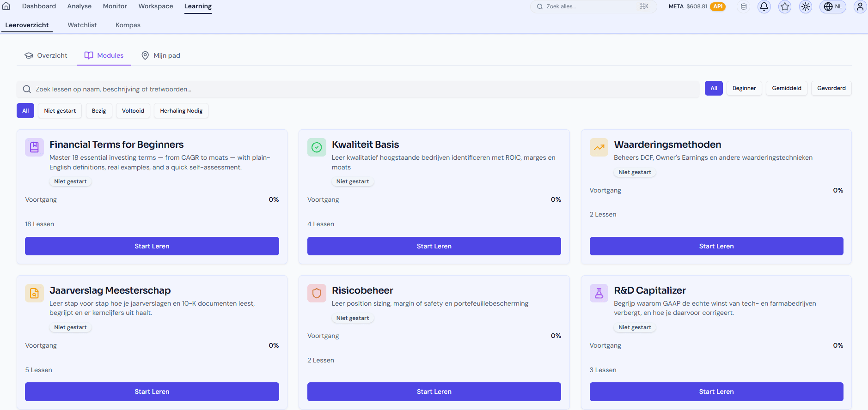The width and height of the screenshot is (868, 410).
Task: Start Leren for Jaarverslag Meesterschap
Action: (152, 392)
